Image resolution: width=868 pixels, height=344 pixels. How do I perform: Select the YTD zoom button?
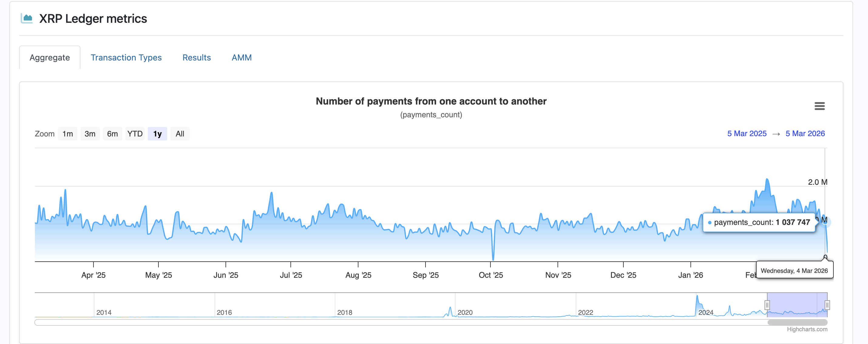click(135, 134)
